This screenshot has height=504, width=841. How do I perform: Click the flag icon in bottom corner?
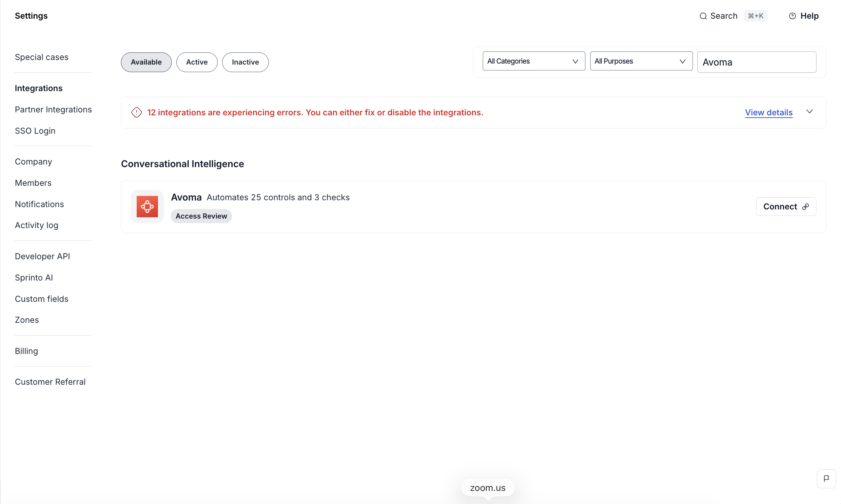coord(826,478)
